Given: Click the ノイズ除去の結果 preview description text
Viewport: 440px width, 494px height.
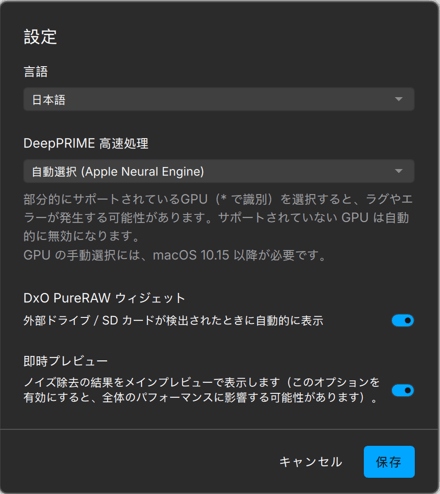Looking at the screenshot, I should point(201,390).
